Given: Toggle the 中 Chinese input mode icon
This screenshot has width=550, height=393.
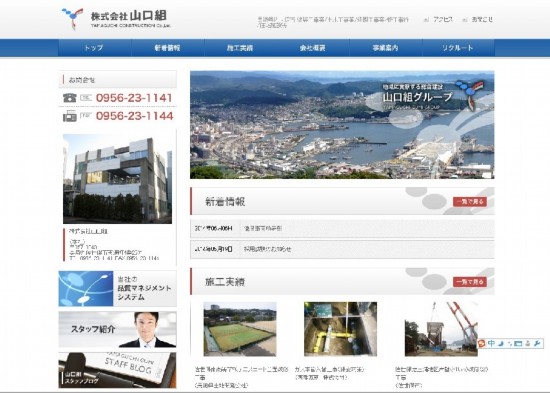Looking at the screenshot, I should click(x=491, y=343).
